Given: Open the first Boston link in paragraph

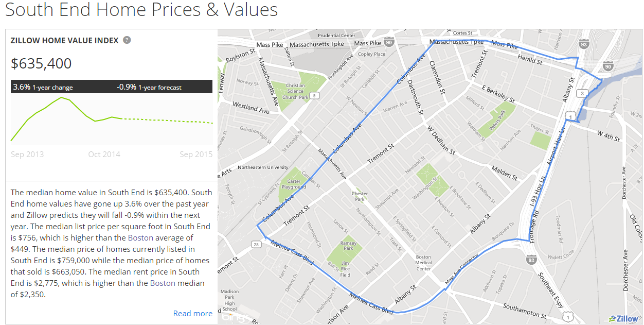Looking at the screenshot, I should pyautogui.click(x=140, y=237).
